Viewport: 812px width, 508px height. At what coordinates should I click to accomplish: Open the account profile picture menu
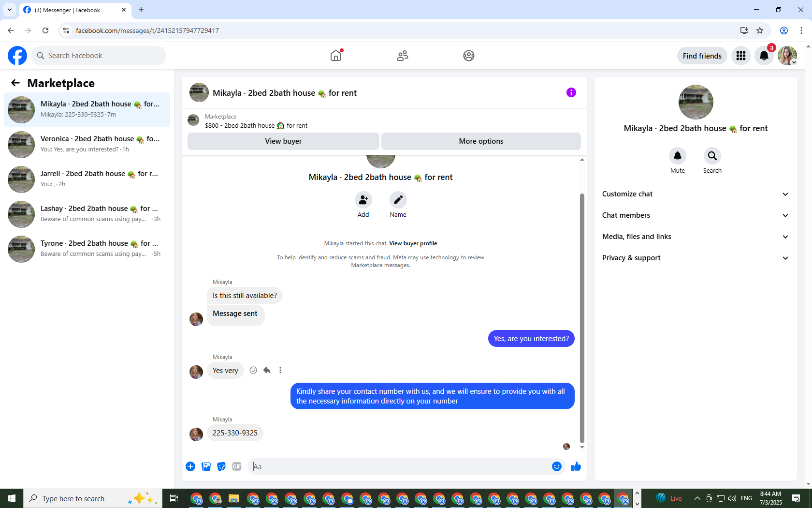point(787,56)
